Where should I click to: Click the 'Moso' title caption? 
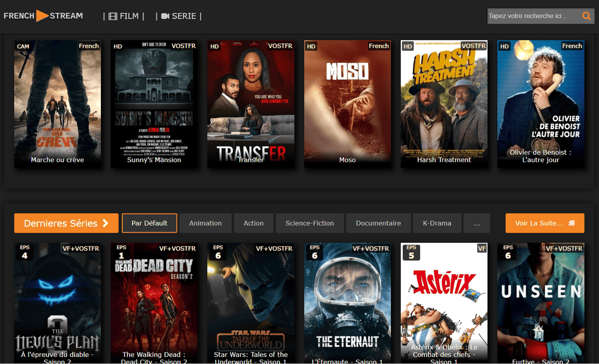click(347, 160)
